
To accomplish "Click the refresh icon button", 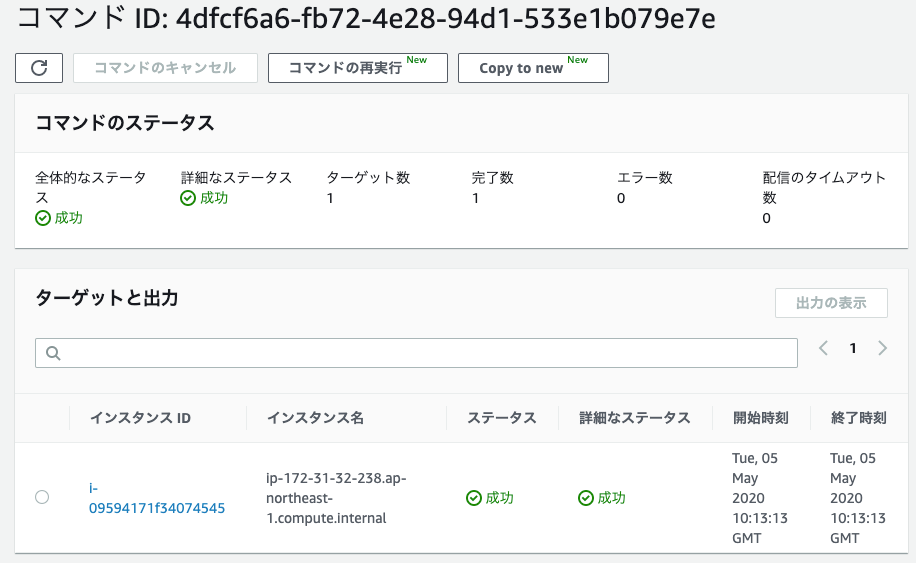I will coord(39,68).
